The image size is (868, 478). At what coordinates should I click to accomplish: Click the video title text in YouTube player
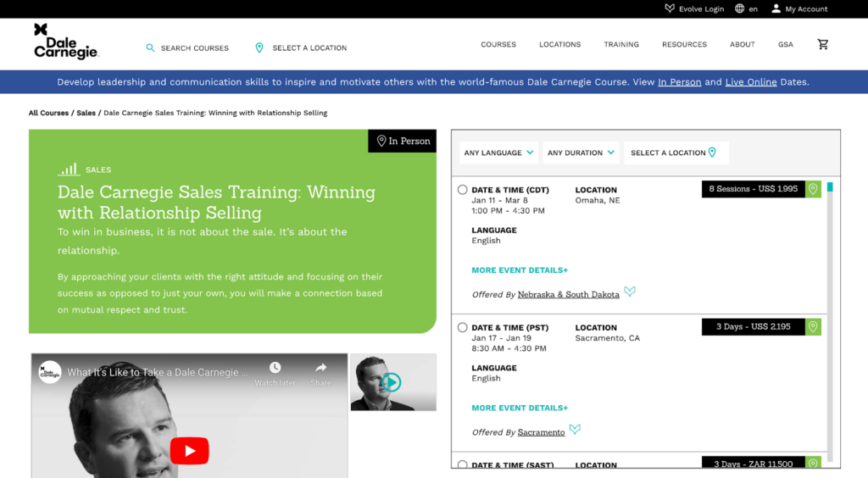pyautogui.click(x=158, y=372)
